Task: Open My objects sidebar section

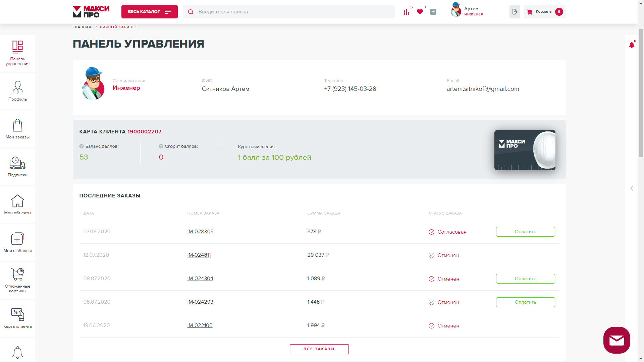Action: (x=17, y=205)
